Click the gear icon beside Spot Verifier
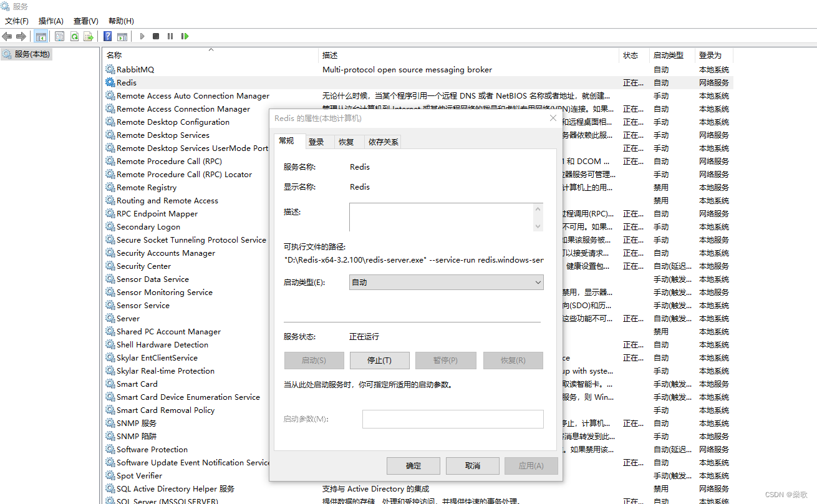Image resolution: width=817 pixels, height=504 pixels. pyautogui.click(x=110, y=475)
